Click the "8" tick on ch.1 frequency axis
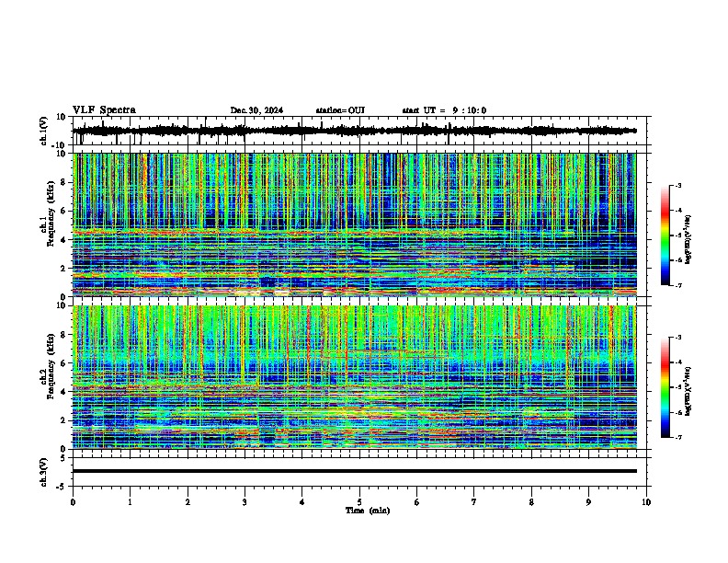Image resolution: width=728 pixels, height=563 pixels. click(63, 182)
